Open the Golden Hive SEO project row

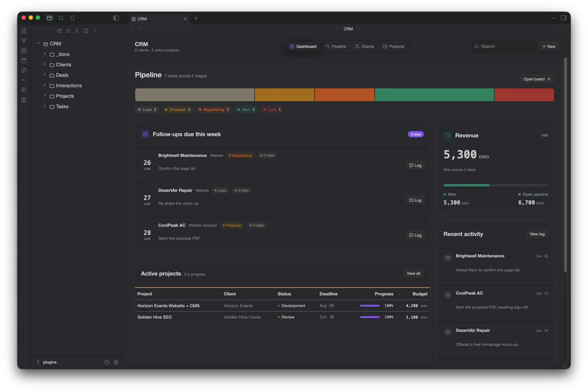[x=282, y=317]
